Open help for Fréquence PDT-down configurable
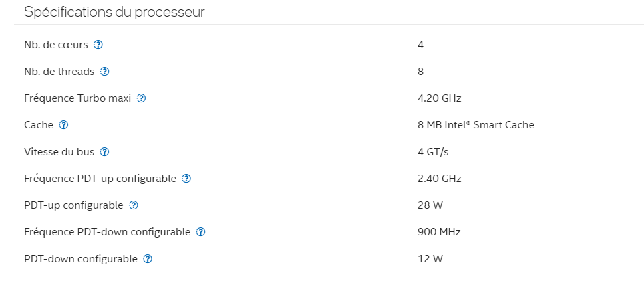This screenshot has width=644, height=283. coord(200,232)
